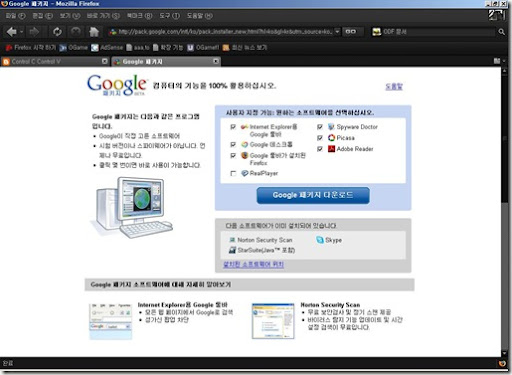Click the Norton Security Scan heading

[330, 305]
